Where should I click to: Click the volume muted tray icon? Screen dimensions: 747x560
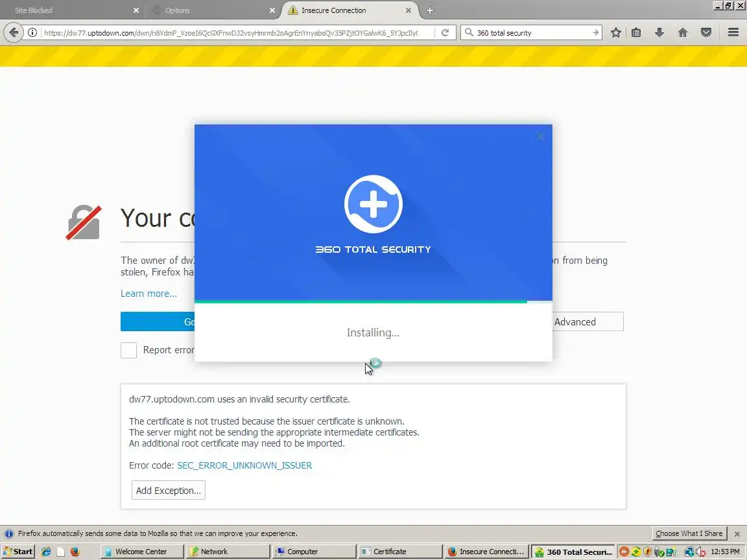coord(700,552)
